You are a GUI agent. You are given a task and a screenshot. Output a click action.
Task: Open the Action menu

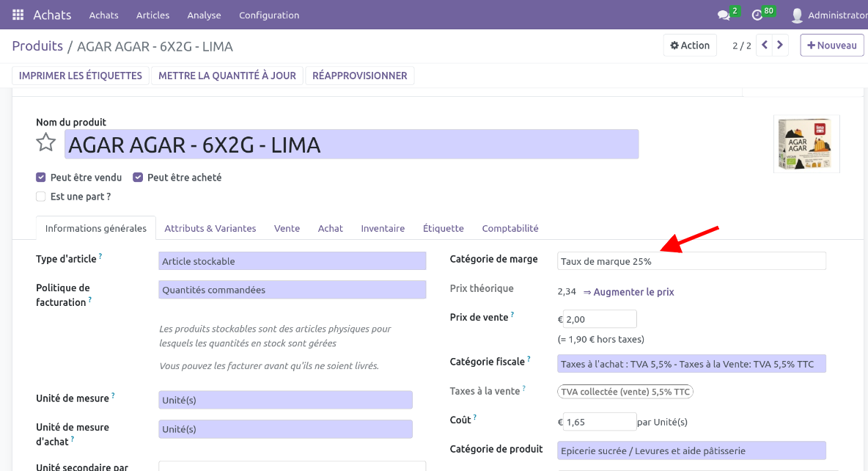coord(690,45)
